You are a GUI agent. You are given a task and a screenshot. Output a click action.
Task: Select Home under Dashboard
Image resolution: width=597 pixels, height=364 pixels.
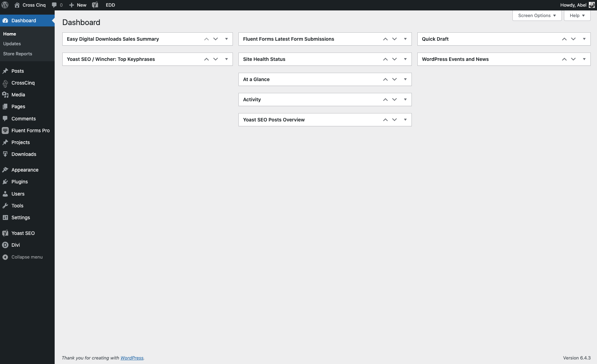click(9, 34)
